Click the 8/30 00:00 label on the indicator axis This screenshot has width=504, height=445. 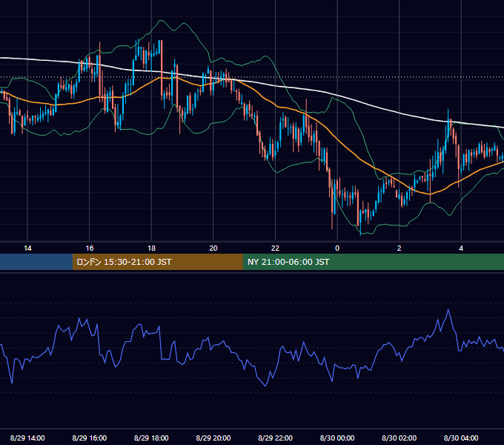[x=337, y=438]
